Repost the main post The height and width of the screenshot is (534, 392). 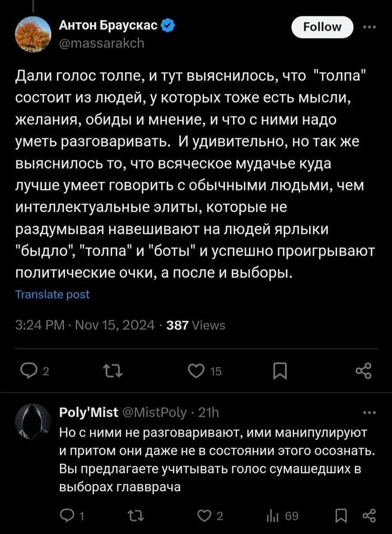[x=113, y=370]
